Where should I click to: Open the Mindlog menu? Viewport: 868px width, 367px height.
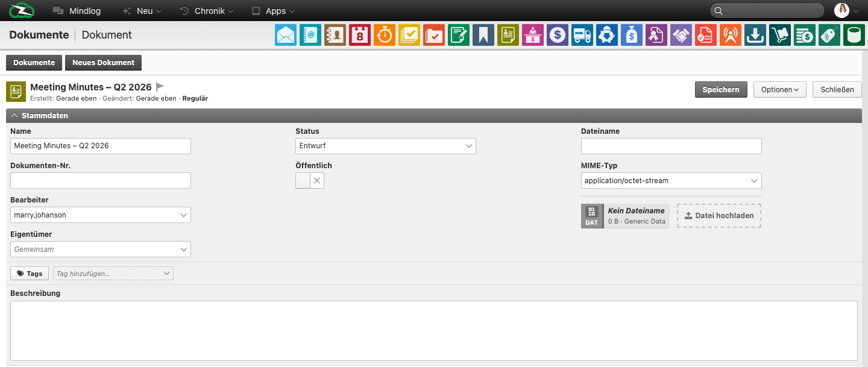[77, 11]
